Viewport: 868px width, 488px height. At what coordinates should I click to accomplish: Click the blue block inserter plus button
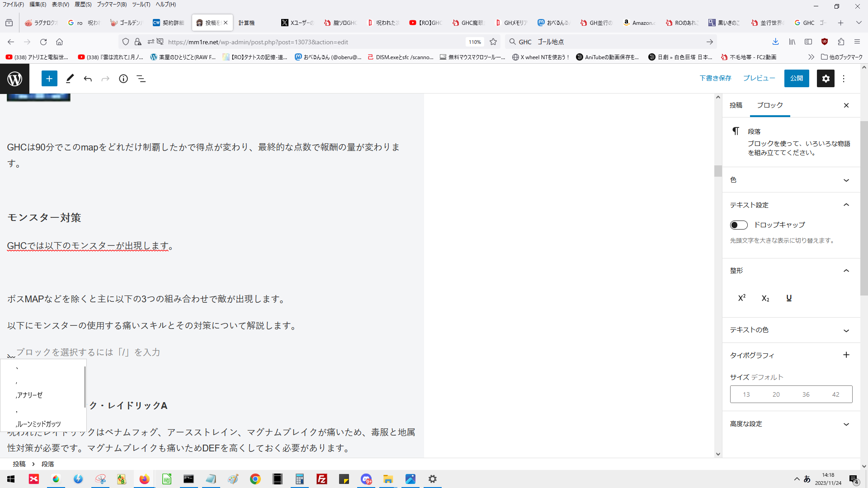pyautogui.click(x=49, y=79)
